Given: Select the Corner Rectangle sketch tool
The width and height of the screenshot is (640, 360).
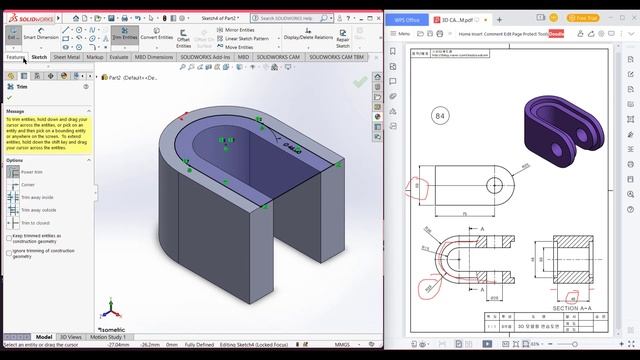Looking at the screenshot, I should pyautogui.click(x=65, y=38).
